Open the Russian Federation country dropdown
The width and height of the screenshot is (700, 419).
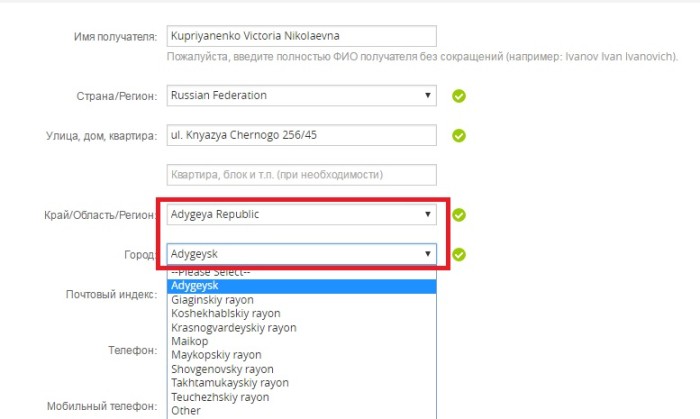(301, 96)
